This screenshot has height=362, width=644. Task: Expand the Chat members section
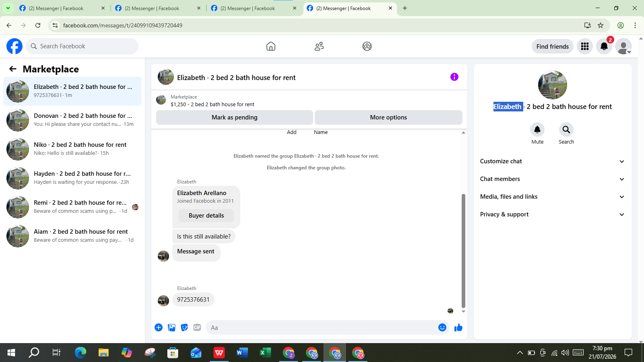tap(552, 179)
